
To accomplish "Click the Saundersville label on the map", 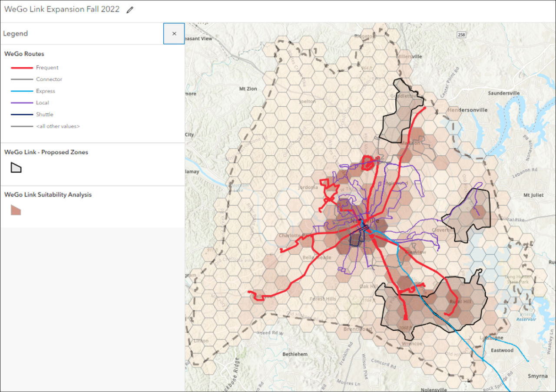I will pyautogui.click(x=504, y=93).
